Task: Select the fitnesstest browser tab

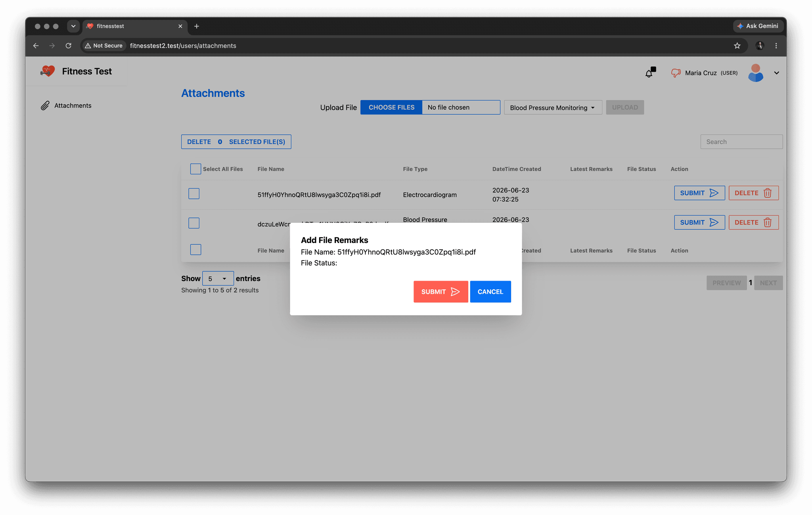Action: 135,26
